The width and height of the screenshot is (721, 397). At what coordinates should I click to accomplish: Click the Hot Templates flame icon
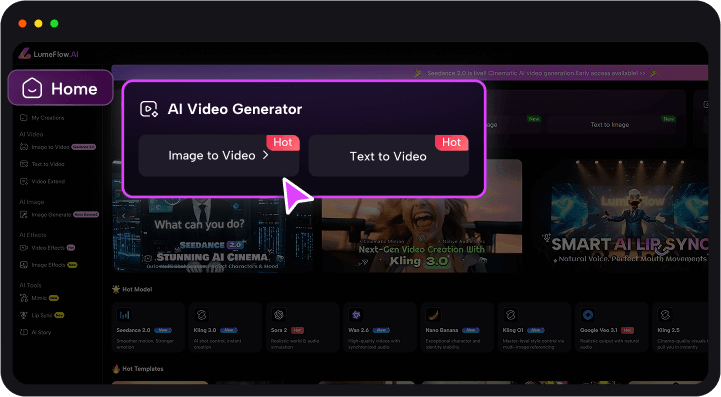tap(116, 368)
